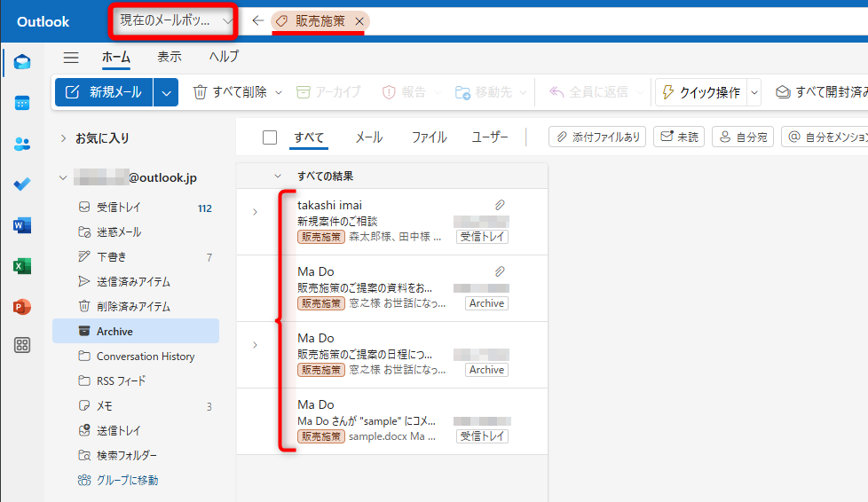Screen dimensions: 868x502
Task: Click the 移動先 toolbar button
Action: pos(484,92)
